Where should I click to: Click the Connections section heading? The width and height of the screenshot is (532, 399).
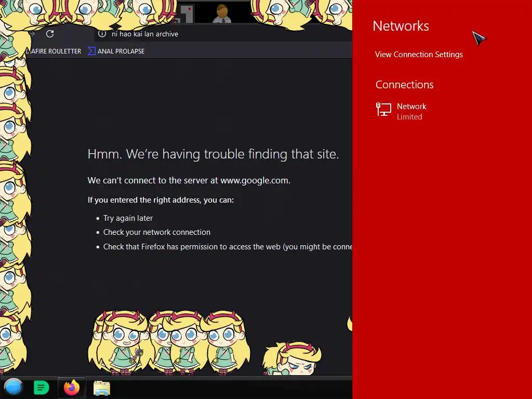(404, 85)
